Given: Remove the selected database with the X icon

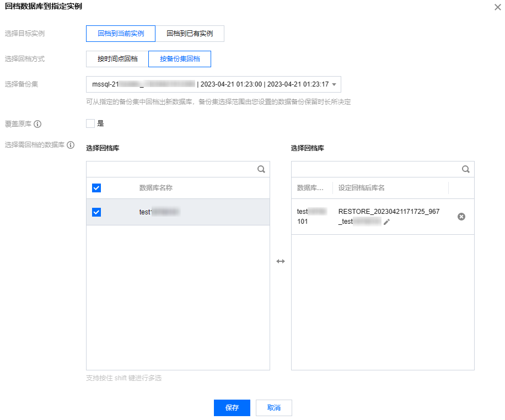Looking at the screenshot, I should coord(461,217).
